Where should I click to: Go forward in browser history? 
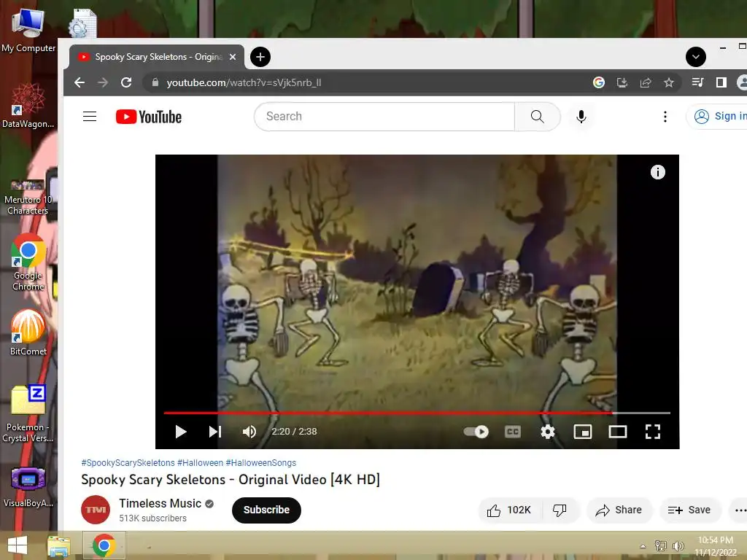pyautogui.click(x=103, y=82)
